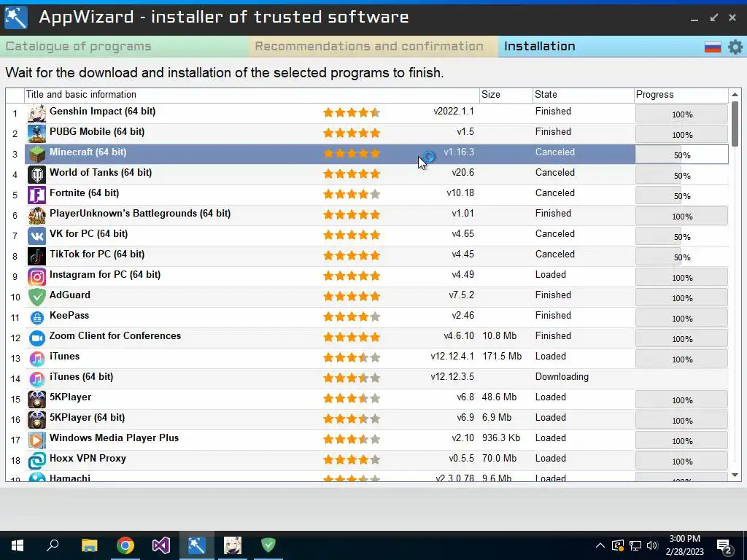
Task: Click the AppWizard wand logo in title bar
Action: (x=16, y=17)
